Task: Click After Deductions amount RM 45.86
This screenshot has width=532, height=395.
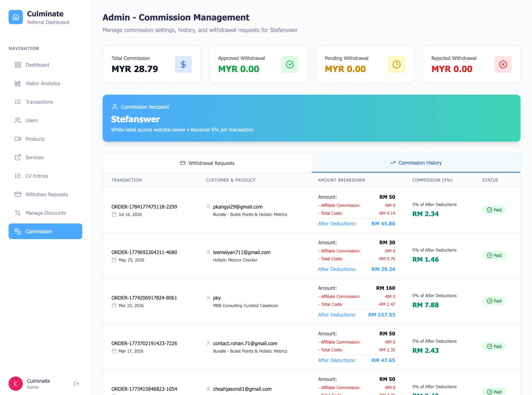Action: coord(383,224)
